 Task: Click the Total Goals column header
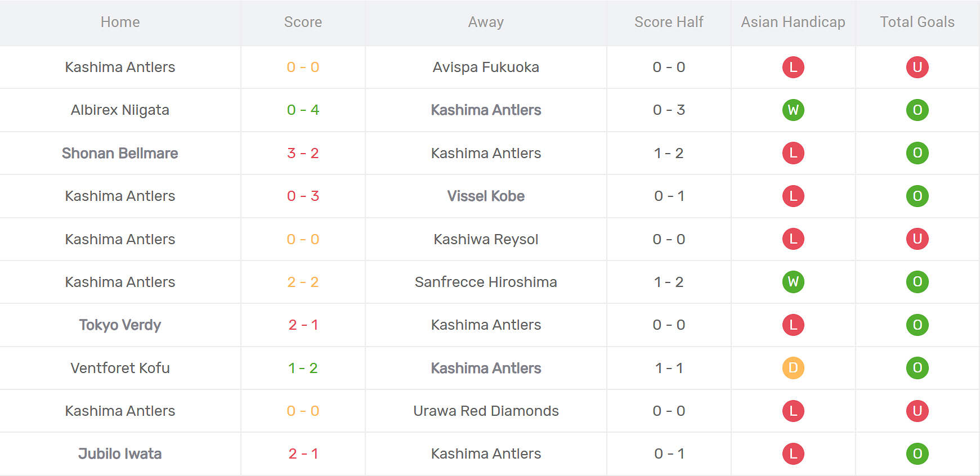tap(917, 22)
